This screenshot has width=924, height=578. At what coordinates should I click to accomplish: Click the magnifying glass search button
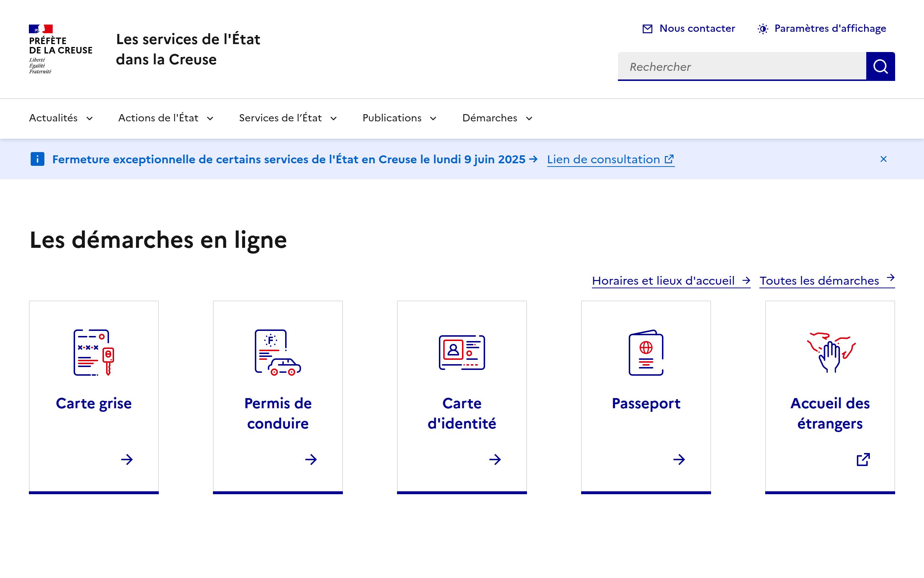(880, 66)
